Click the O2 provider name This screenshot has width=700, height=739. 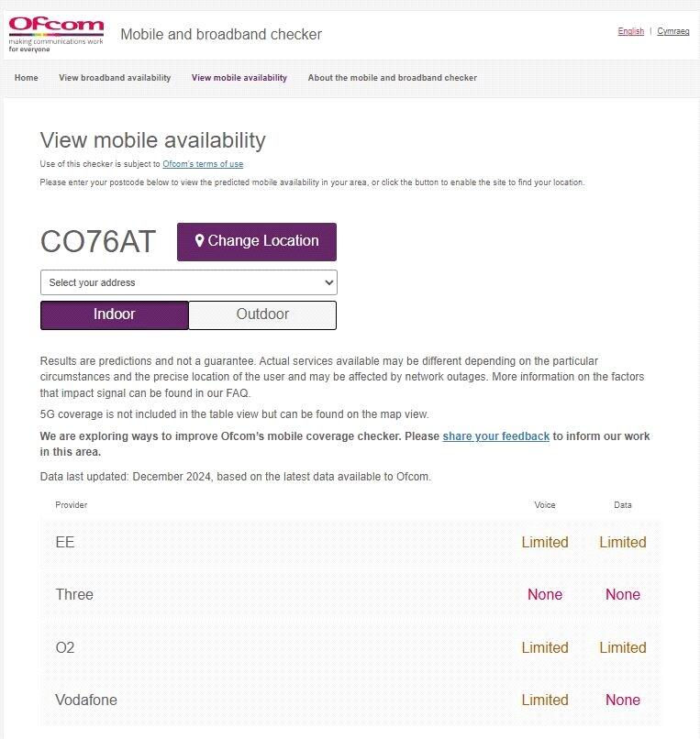[x=65, y=647]
